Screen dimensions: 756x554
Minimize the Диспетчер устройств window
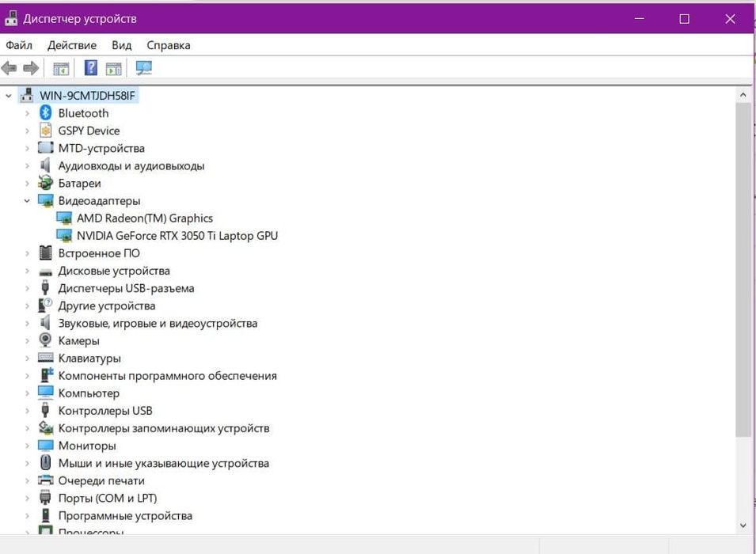coord(640,19)
